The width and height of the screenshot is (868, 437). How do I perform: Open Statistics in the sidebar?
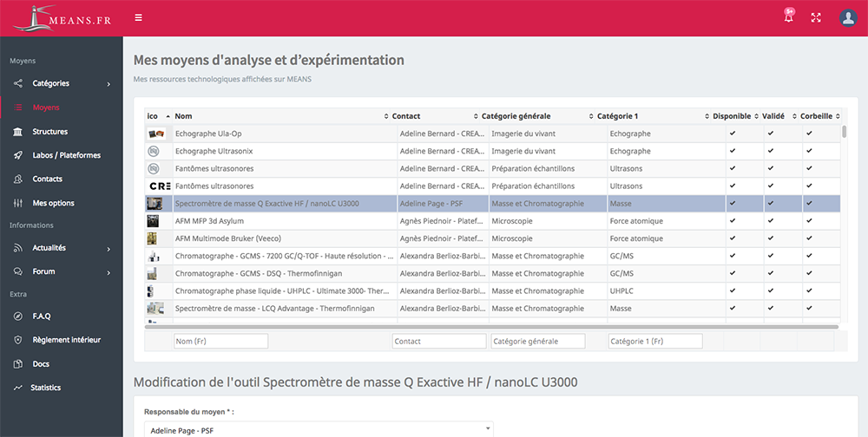[x=45, y=388]
